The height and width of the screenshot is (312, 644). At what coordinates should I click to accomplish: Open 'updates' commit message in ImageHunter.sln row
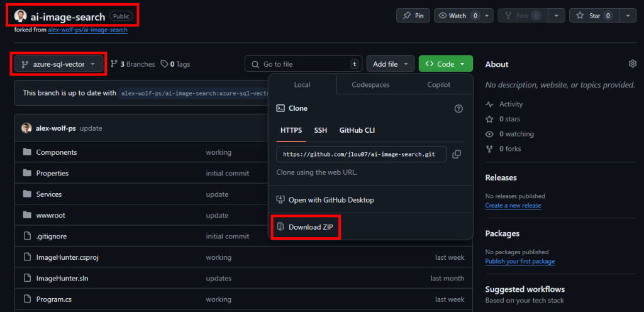(x=218, y=278)
